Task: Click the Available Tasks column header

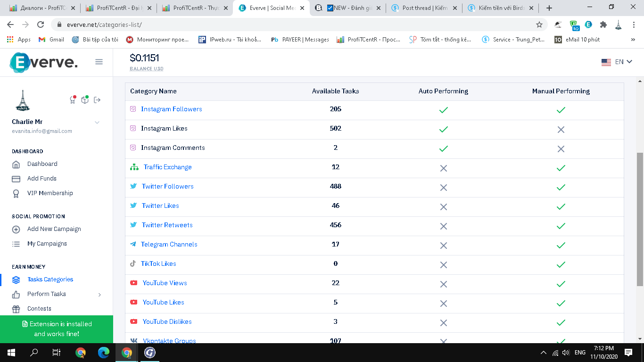Action: (336, 91)
